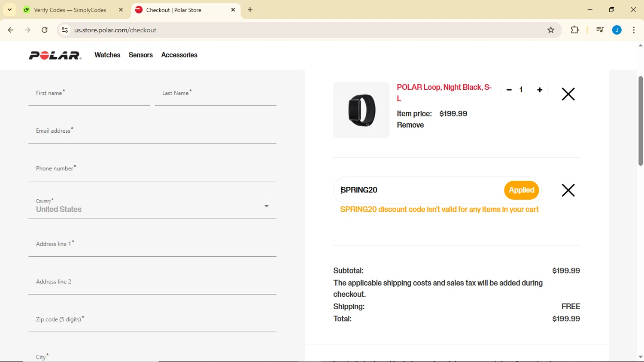
Task: Click the Last Name field
Action: click(216, 94)
